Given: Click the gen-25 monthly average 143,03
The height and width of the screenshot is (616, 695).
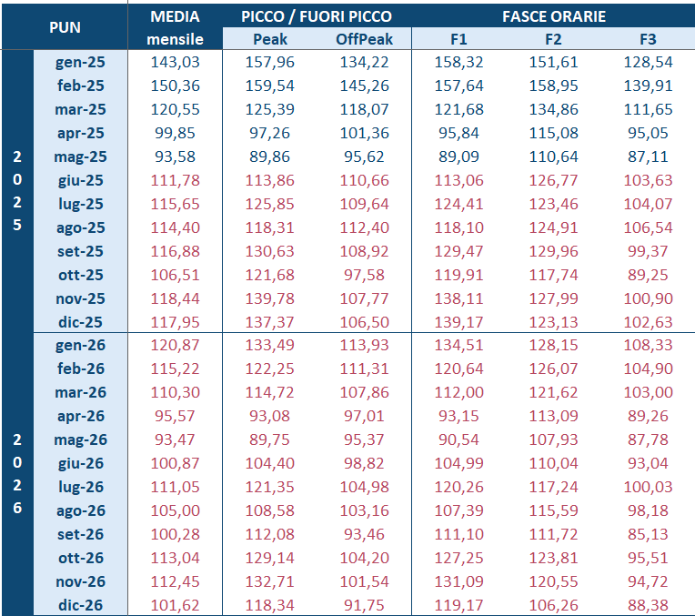Looking at the screenshot, I should 175,62.
